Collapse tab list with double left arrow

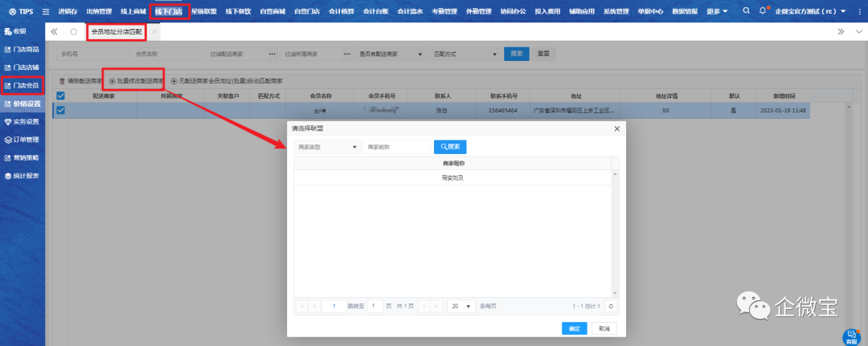click(x=54, y=32)
